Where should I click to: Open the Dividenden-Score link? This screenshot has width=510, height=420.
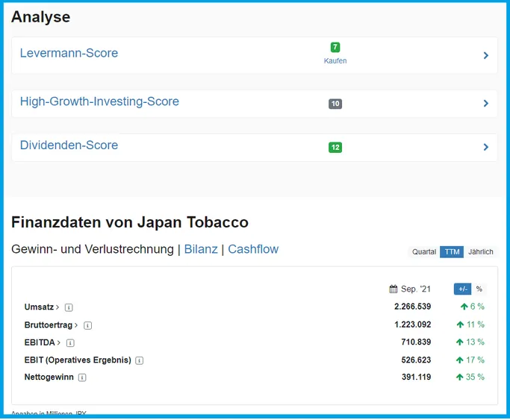point(69,145)
